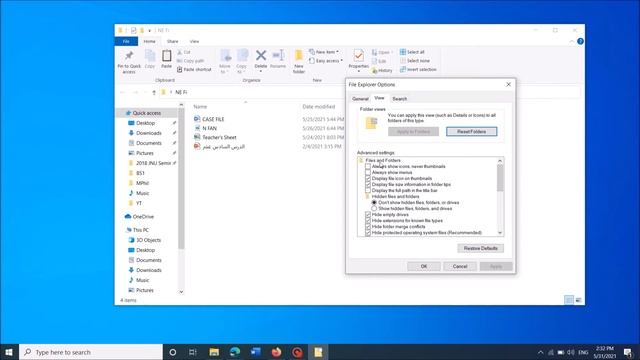Image resolution: width=640 pixels, height=360 pixels.
Task: Open Firefox from the taskbar
Action: [x=276, y=352]
